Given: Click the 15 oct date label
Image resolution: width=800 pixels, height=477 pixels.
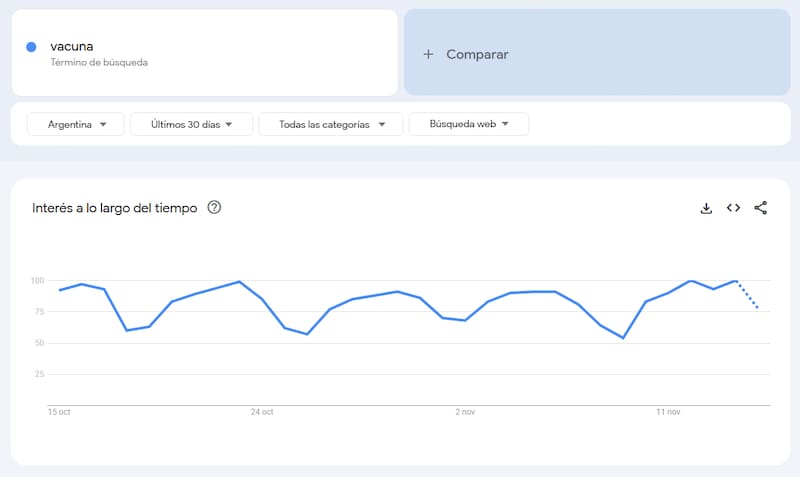Looking at the screenshot, I should 59,411.
